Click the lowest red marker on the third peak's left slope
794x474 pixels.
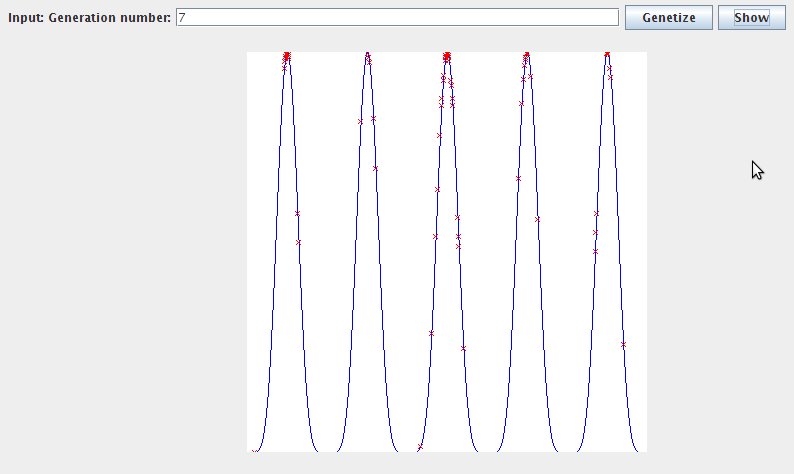[432, 333]
